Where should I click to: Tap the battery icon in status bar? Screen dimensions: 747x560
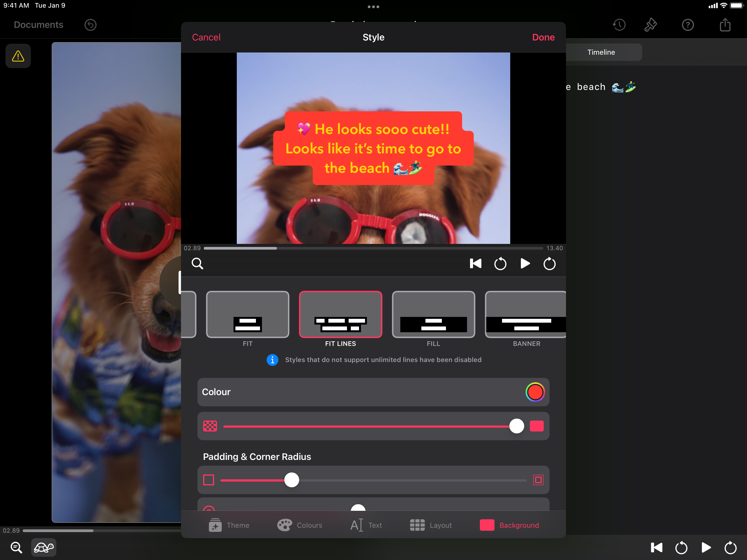(x=737, y=5)
